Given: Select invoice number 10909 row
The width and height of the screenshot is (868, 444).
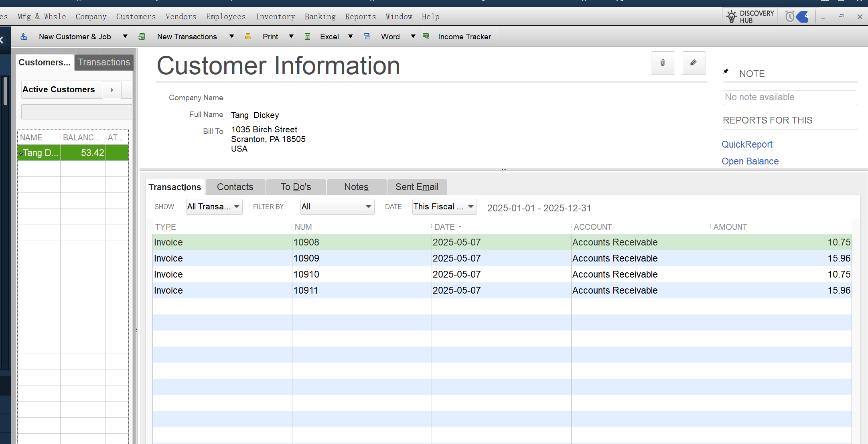Looking at the screenshot, I should (x=502, y=258).
